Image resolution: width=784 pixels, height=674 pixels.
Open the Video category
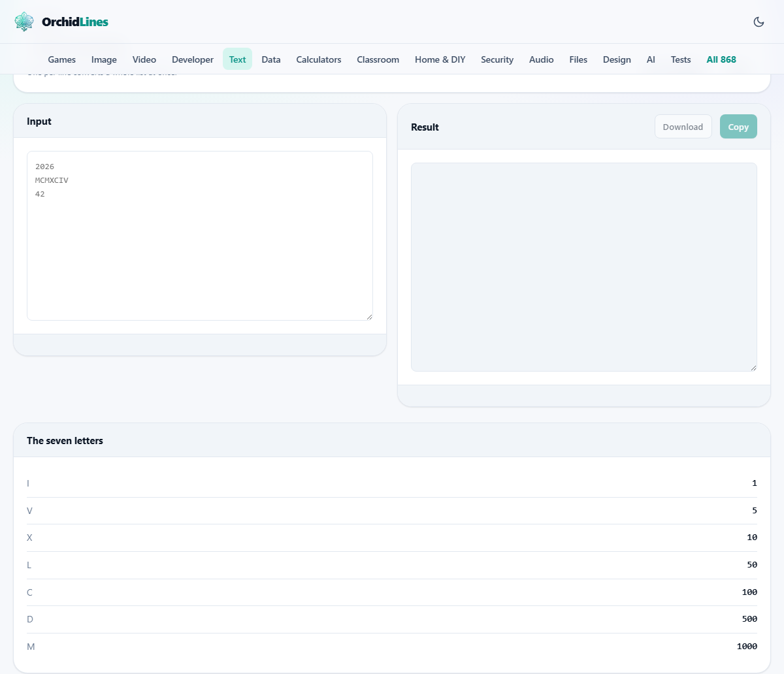click(x=144, y=59)
